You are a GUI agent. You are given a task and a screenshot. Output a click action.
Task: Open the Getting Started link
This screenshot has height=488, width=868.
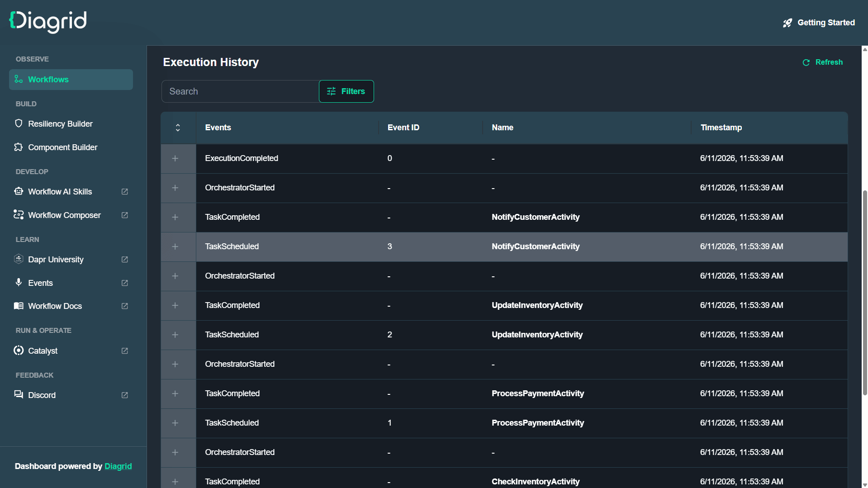point(819,23)
